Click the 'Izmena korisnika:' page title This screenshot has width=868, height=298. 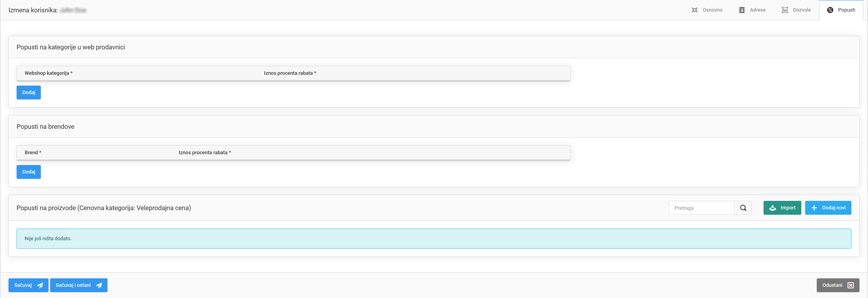tap(33, 10)
